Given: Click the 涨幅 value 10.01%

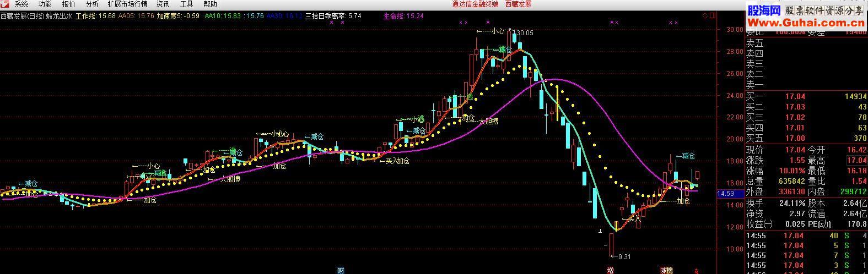Looking at the screenshot, I should coord(792,171).
